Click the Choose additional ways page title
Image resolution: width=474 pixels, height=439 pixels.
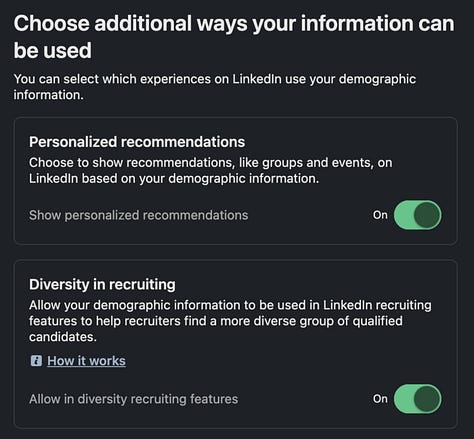234,37
